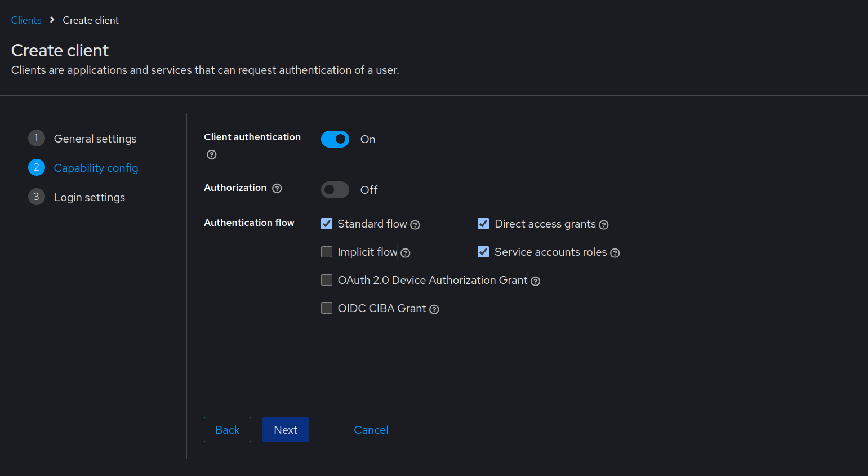
Task: Jump to Login settings step
Action: coord(77,197)
